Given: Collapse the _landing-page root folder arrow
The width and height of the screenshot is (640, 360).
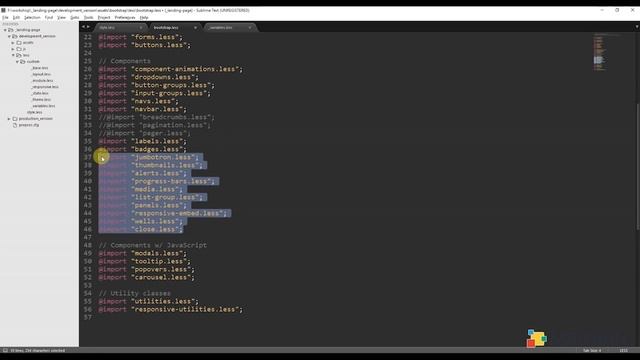Looking at the screenshot, I should point(5,30).
